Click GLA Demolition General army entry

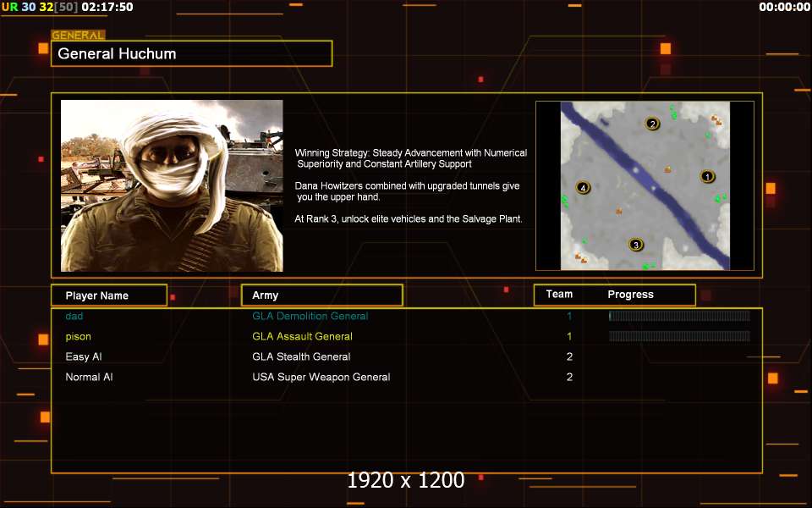pos(310,316)
